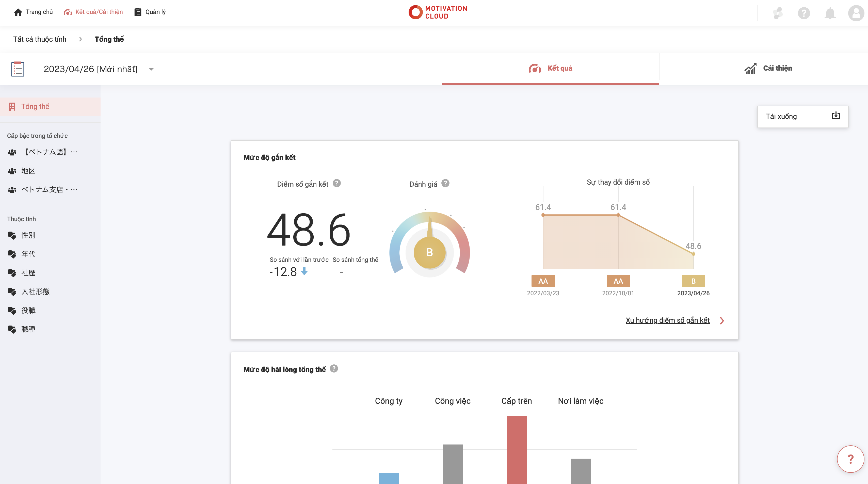Click help icon next to Đánh giá
The width and height of the screenshot is (868, 484).
click(445, 183)
